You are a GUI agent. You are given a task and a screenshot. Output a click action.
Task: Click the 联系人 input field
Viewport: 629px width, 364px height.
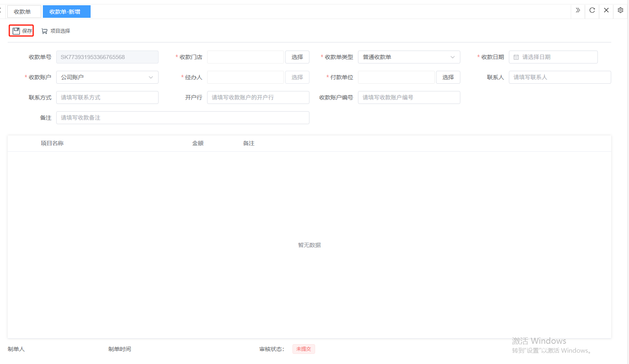[x=559, y=77]
